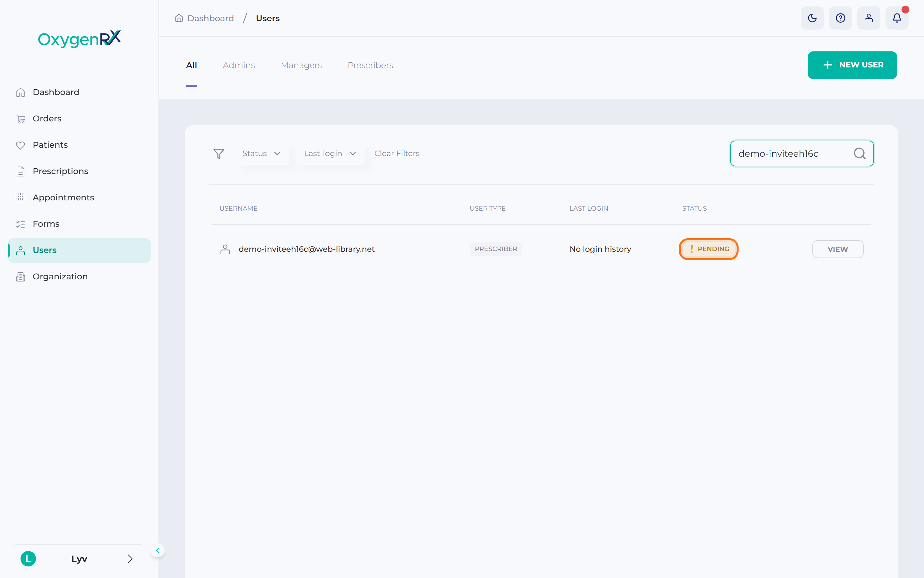
Task: Open Forms in the sidebar
Action: 80,224
